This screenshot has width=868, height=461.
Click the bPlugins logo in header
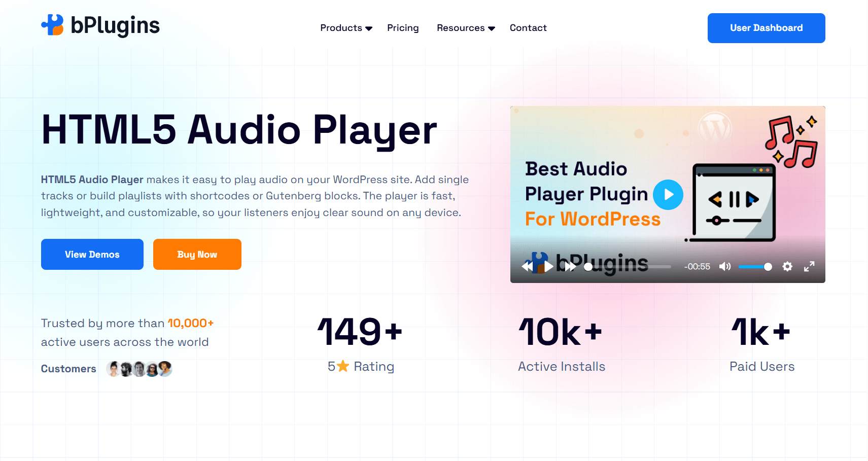[x=100, y=26]
